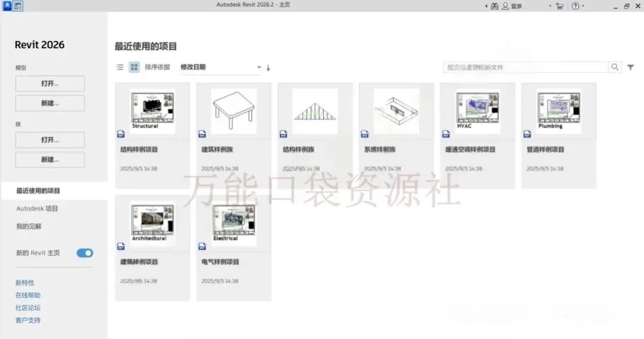
Task: Open Structural sample project thumbnail
Action: (153, 111)
